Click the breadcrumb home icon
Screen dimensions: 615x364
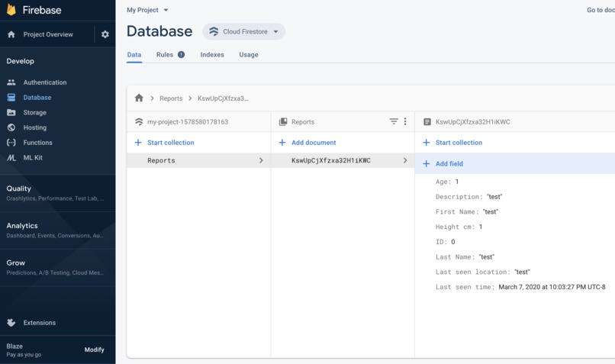(139, 98)
